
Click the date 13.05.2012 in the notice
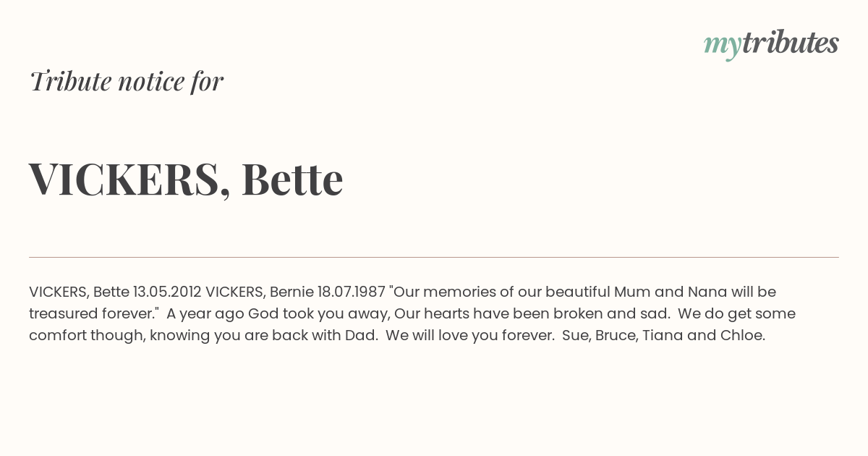(167, 292)
